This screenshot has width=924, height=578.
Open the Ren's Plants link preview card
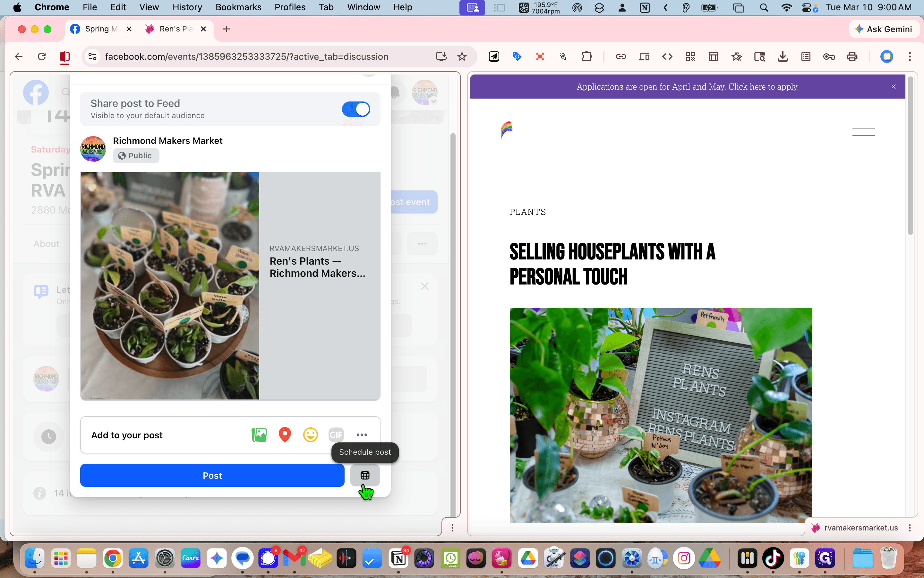coord(230,285)
